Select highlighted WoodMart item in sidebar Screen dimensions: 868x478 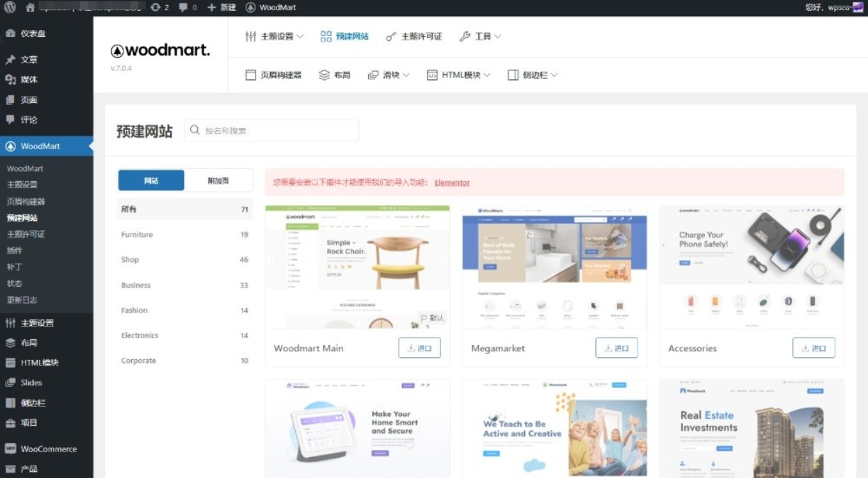[47, 146]
